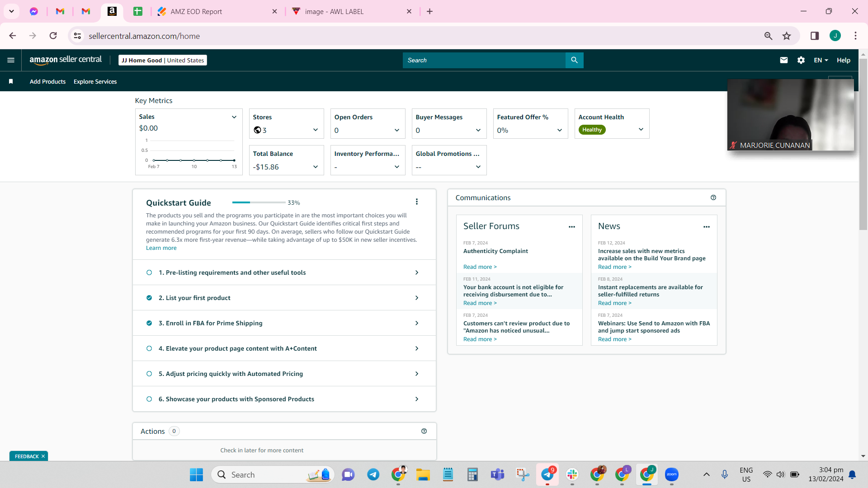Open the Seller Central hamburger menu
This screenshot has width=868, height=488.
pyautogui.click(x=11, y=60)
